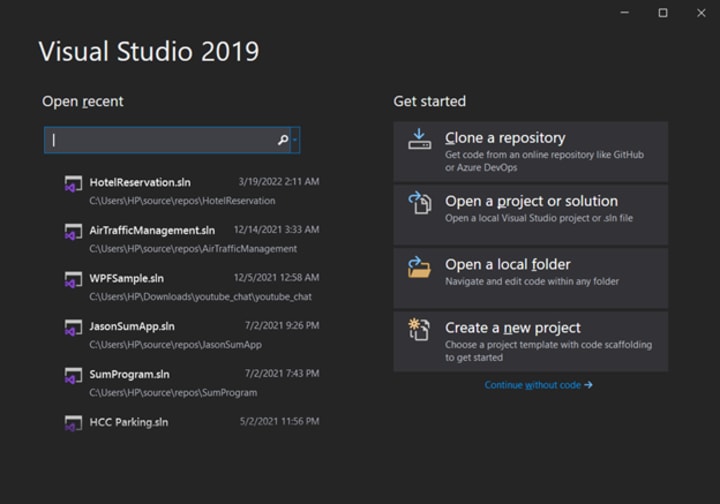Click the WPFSample.sln solution icon
Screen dimensions: 720x504
73,280
